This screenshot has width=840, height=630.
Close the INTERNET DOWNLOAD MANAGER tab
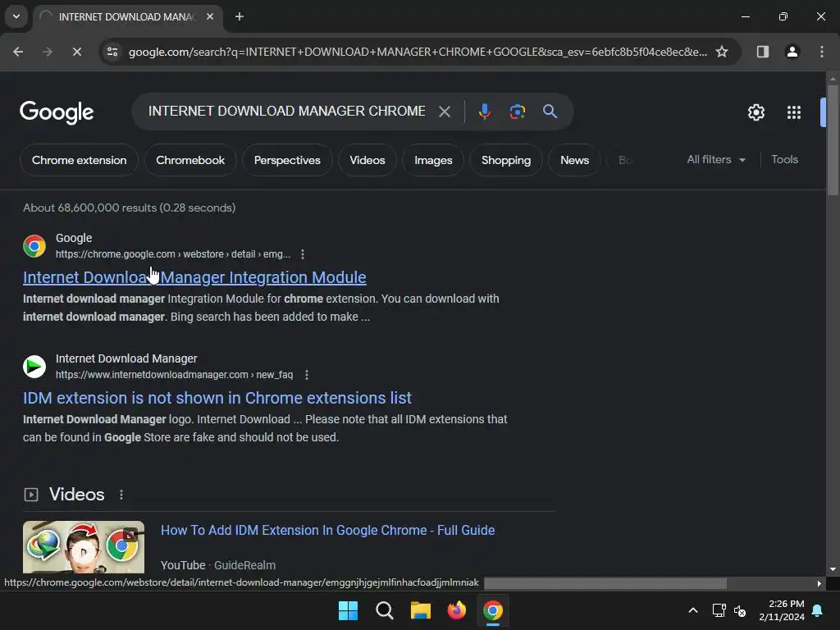[x=210, y=16]
